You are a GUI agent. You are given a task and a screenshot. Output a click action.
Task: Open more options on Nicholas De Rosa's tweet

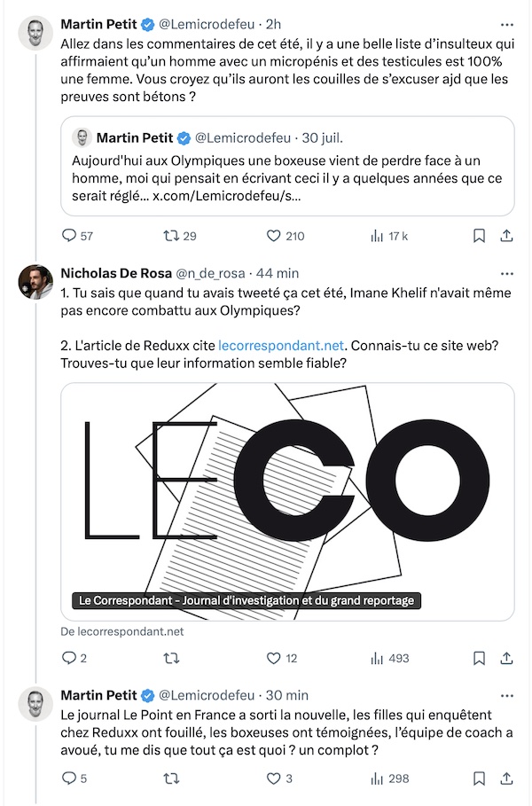507,273
